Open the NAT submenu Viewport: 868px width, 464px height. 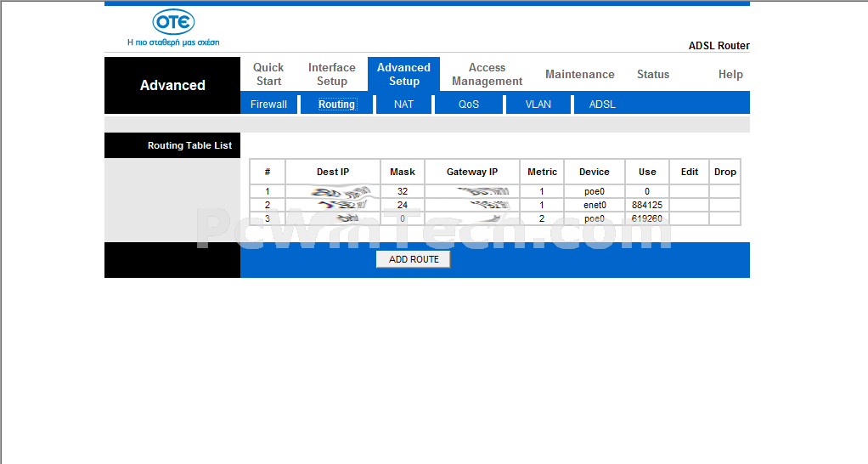coord(403,104)
